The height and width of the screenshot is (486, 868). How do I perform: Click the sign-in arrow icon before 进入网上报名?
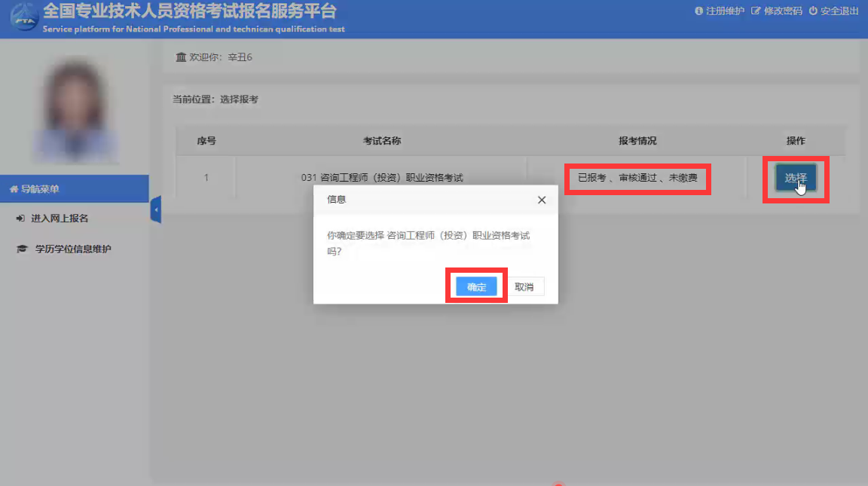click(20, 219)
